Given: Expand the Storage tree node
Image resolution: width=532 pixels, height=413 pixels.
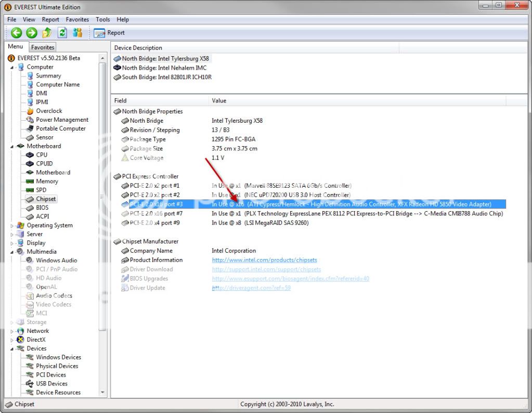Looking at the screenshot, I should coord(12,322).
